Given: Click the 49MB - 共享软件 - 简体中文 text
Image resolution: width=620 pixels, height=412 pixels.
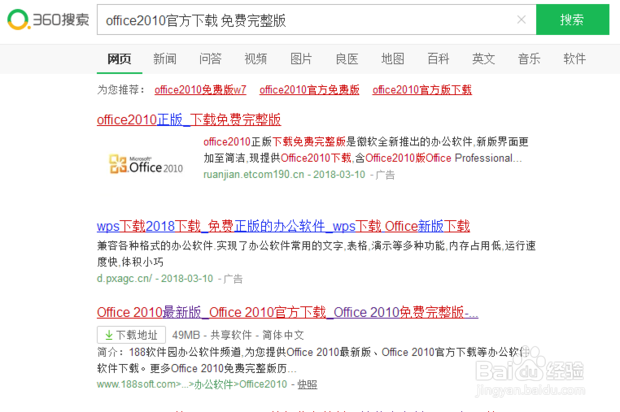Looking at the screenshot, I should point(238,335).
